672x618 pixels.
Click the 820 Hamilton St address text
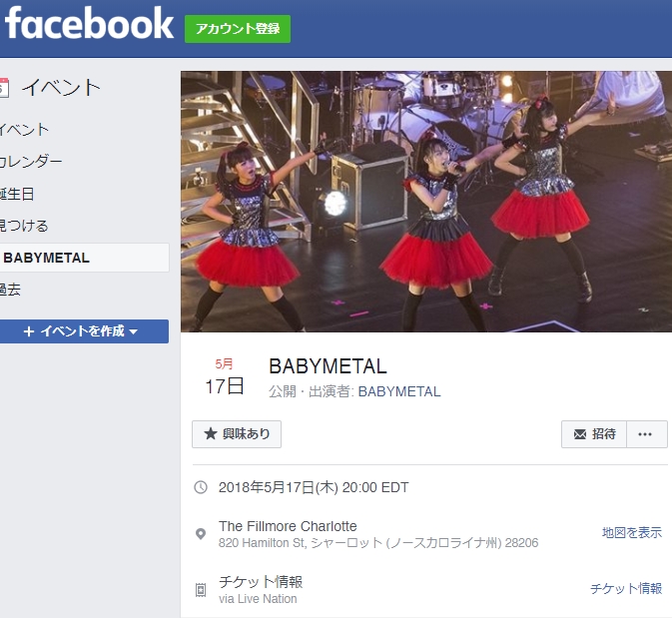[x=378, y=543]
